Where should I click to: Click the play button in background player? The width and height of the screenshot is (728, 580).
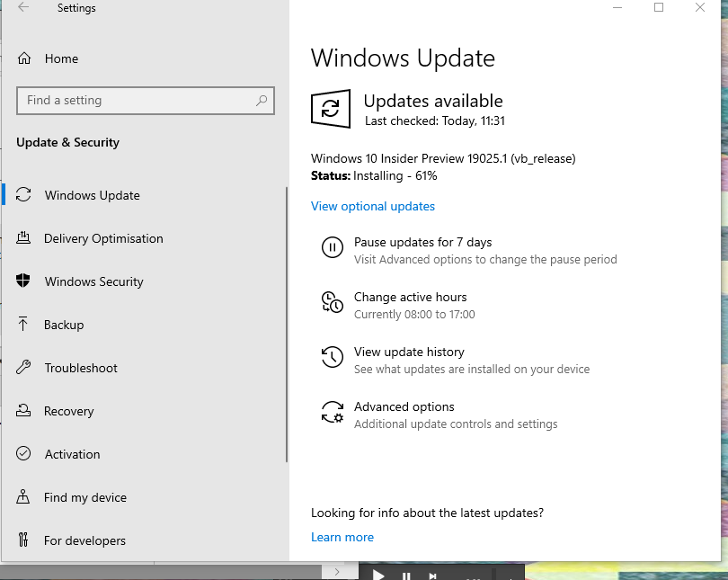378,576
